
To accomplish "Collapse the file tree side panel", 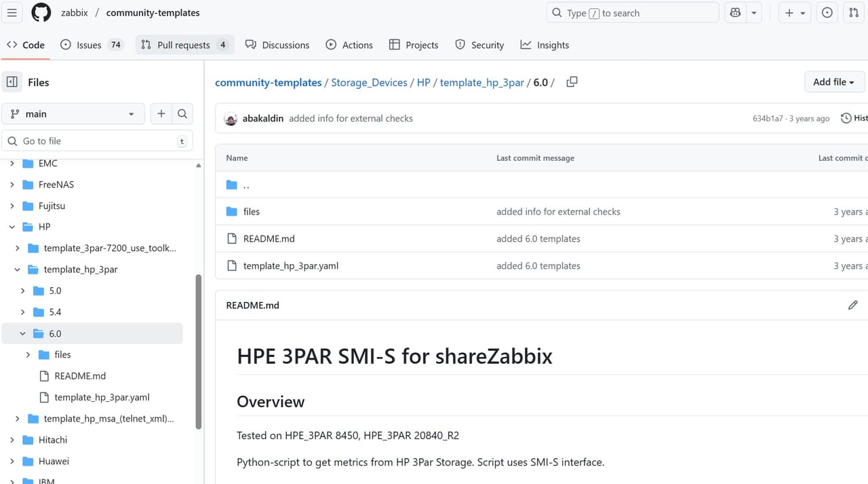I will coord(12,82).
